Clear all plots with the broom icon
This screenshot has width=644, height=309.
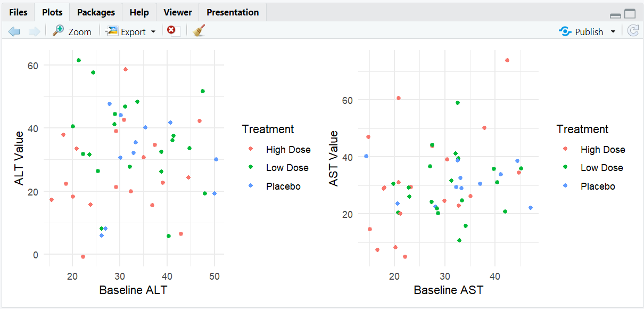pos(199,31)
